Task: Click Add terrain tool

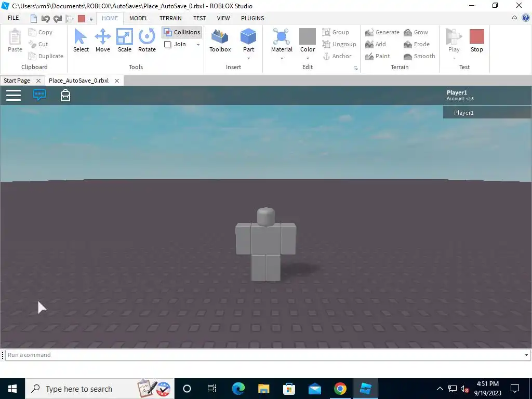Action: click(375, 44)
